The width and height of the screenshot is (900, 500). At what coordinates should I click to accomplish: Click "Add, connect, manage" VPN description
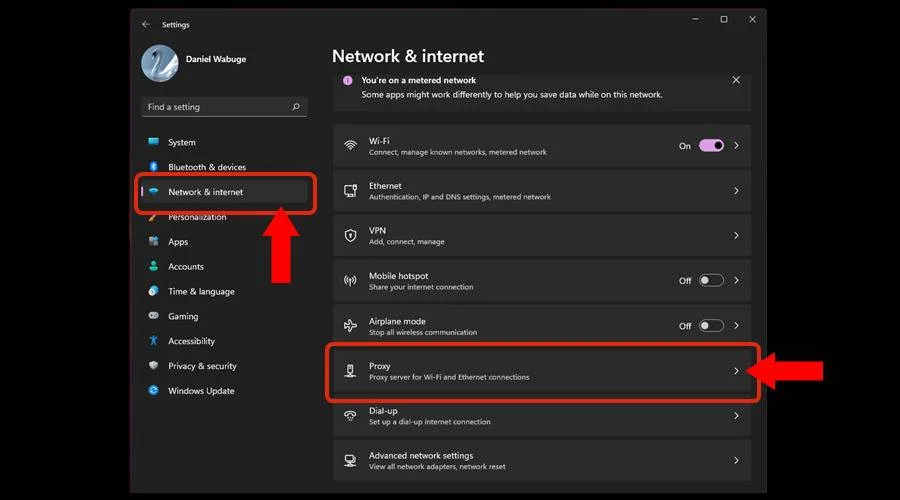pos(406,242)
